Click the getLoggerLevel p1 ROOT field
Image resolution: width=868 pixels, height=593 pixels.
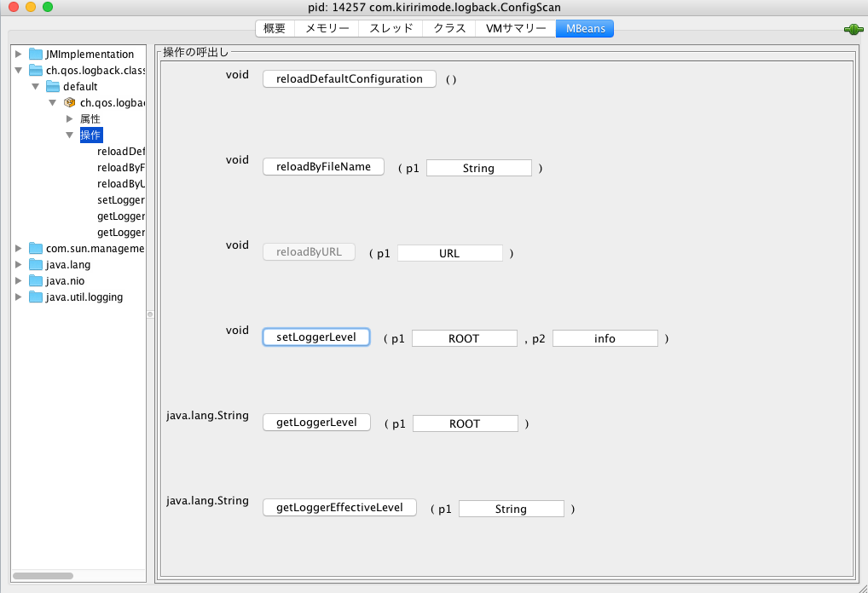466,423
